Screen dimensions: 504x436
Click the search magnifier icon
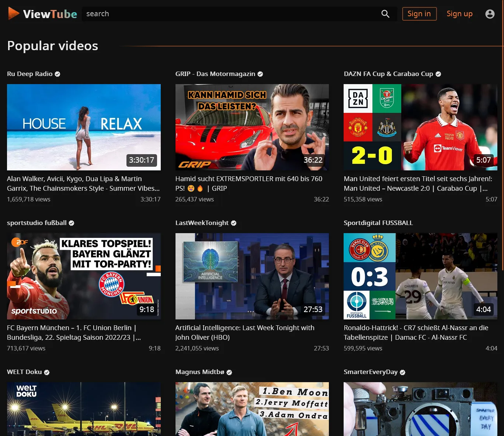(x=385, y=14)
